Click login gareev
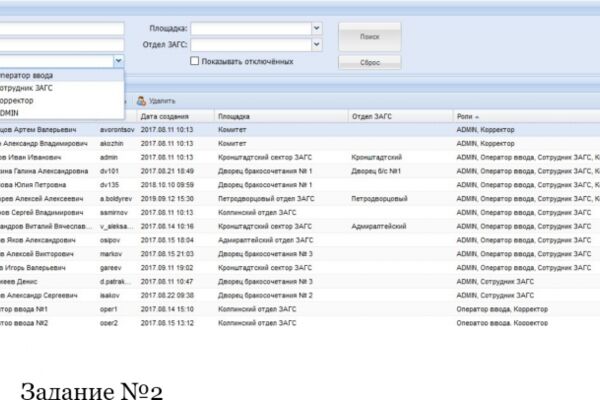The height and width of the screenshot is (400, 600). pyautogui.click(x=111, y=268)
